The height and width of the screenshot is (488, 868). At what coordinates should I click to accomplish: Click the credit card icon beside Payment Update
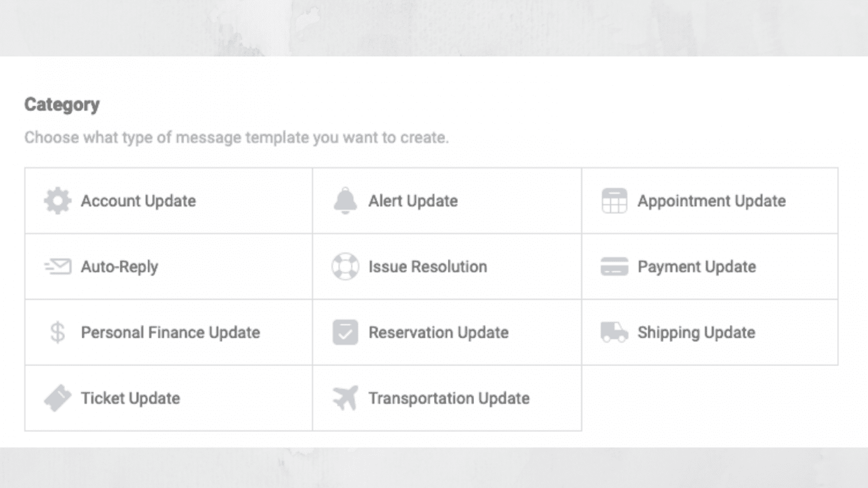(615, 266)
